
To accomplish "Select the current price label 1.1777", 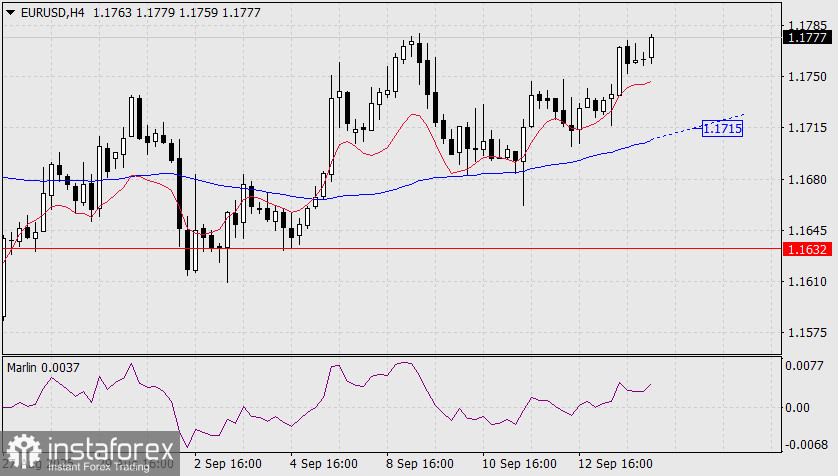I will click(x=807, y=37).
